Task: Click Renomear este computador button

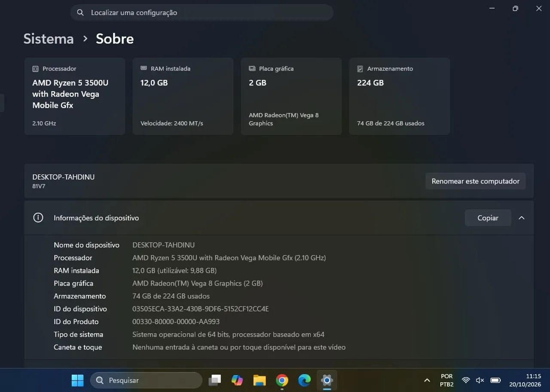Action: point(476,181)
